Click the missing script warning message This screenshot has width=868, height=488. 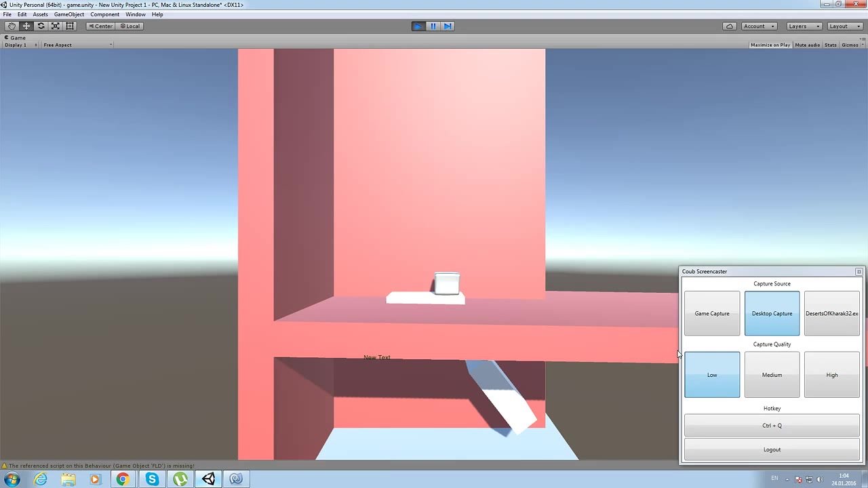click(x=100, y=466)
